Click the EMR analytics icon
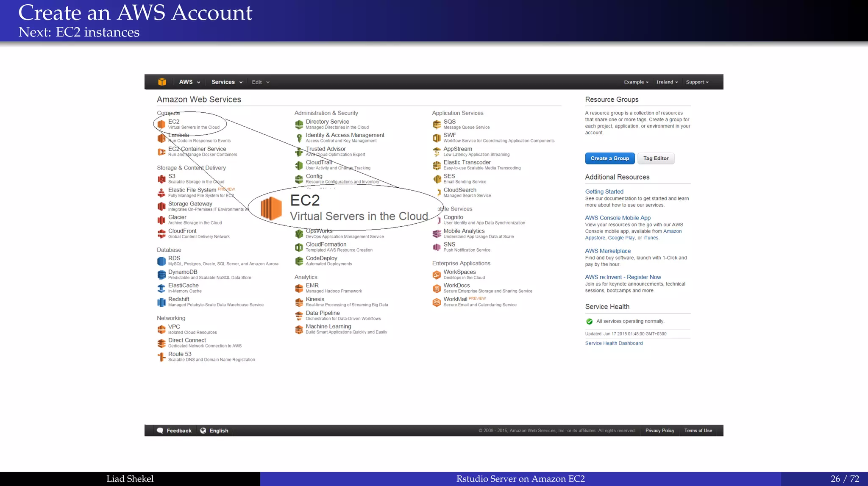 pos(299,288)
